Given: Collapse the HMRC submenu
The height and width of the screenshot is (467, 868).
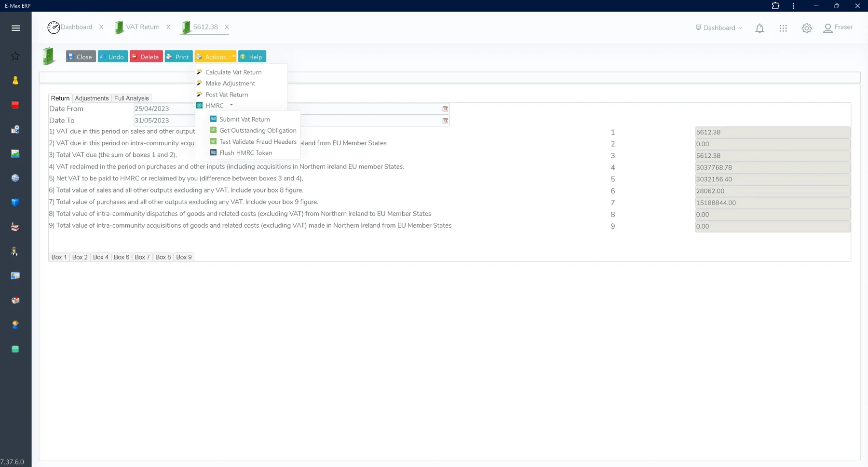Looking at the screenshot, I should (x=231, y=105).
